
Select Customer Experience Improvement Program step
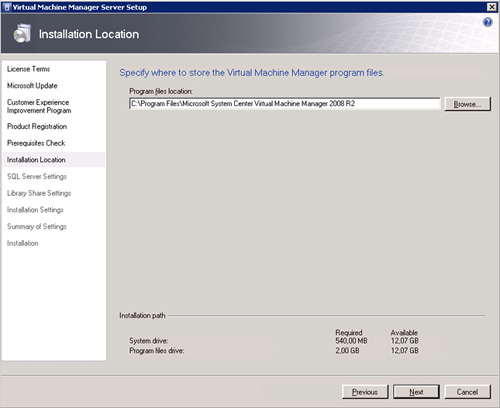tap(39, 106)
